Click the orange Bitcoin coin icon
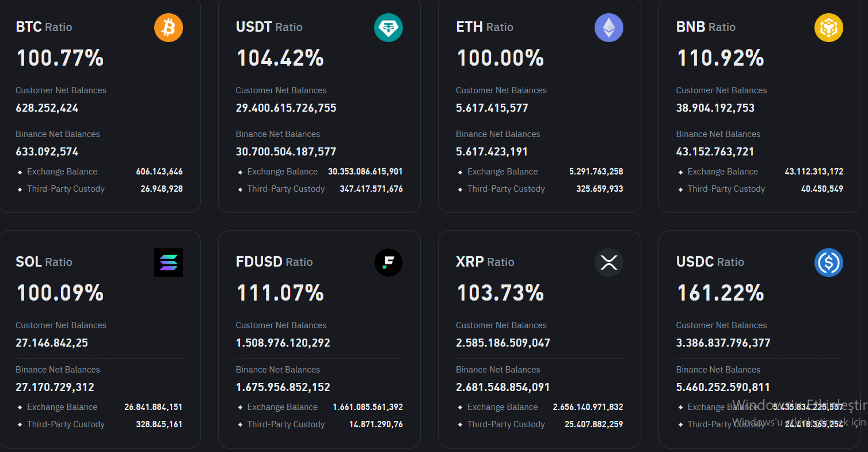Screen dimensions: 868x452 [x=169, y=28]
